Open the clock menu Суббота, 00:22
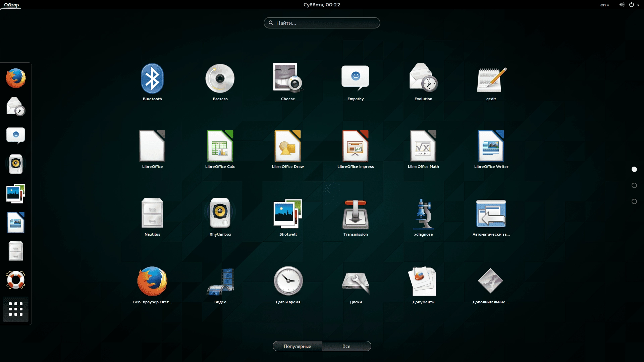 [322, 5]
